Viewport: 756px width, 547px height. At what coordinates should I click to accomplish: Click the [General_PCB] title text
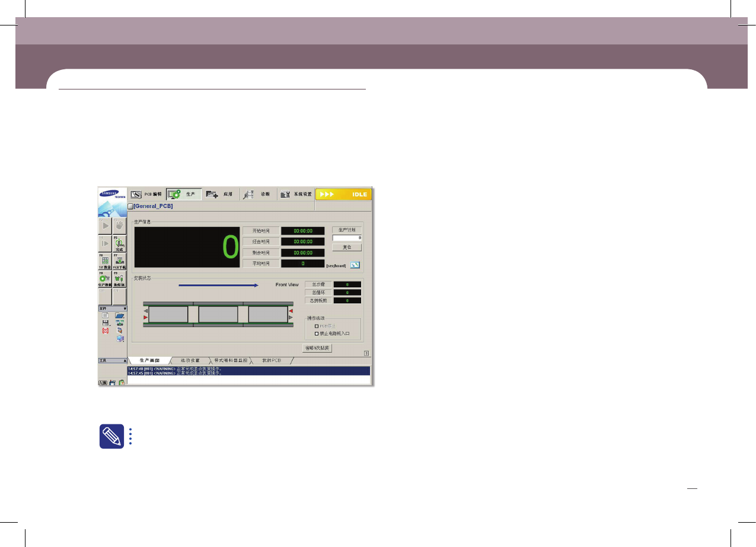tap(154, 206)
